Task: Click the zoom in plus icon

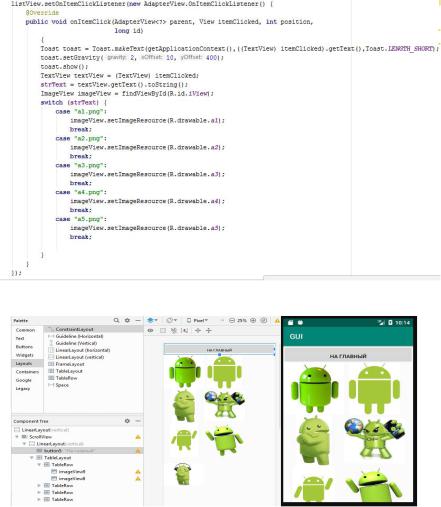Action: coord(253,320)
